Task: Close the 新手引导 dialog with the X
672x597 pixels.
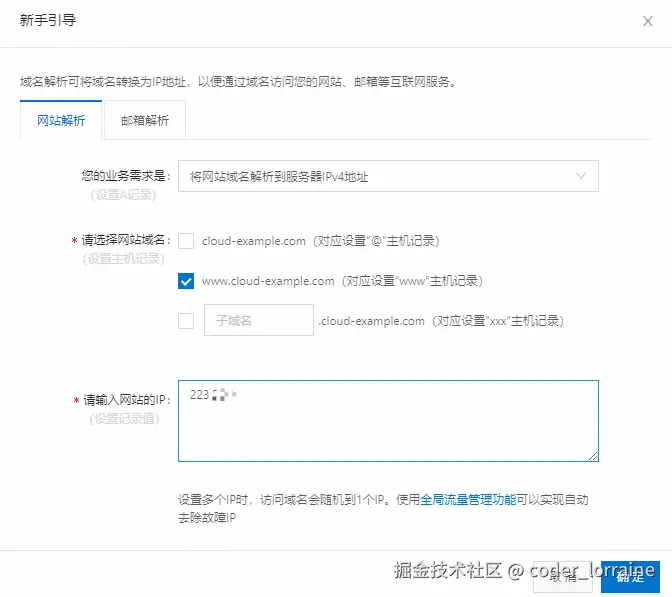Action: click(x=648, y=21)
